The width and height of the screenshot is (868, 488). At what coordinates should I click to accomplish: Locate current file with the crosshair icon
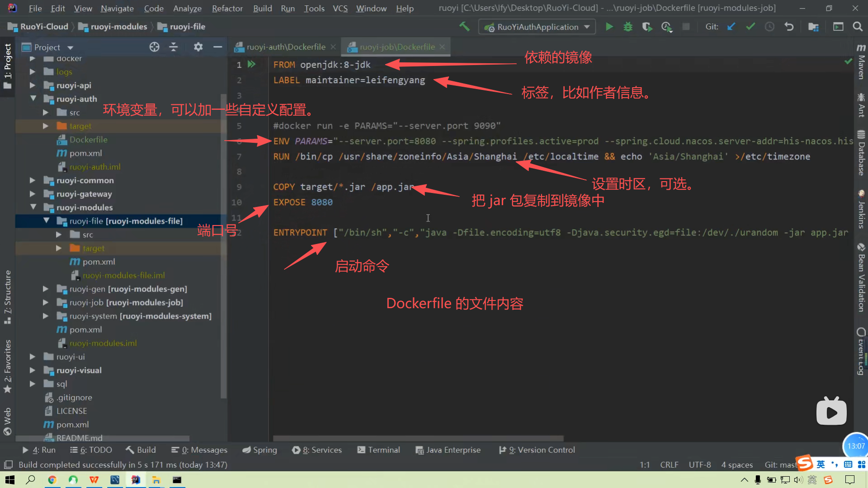click(154, 47)
